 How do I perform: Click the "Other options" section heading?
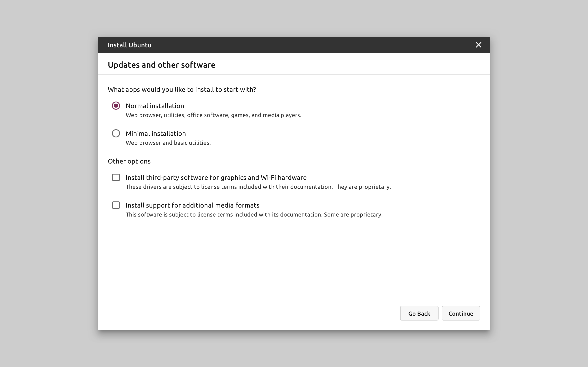point(129,161)
